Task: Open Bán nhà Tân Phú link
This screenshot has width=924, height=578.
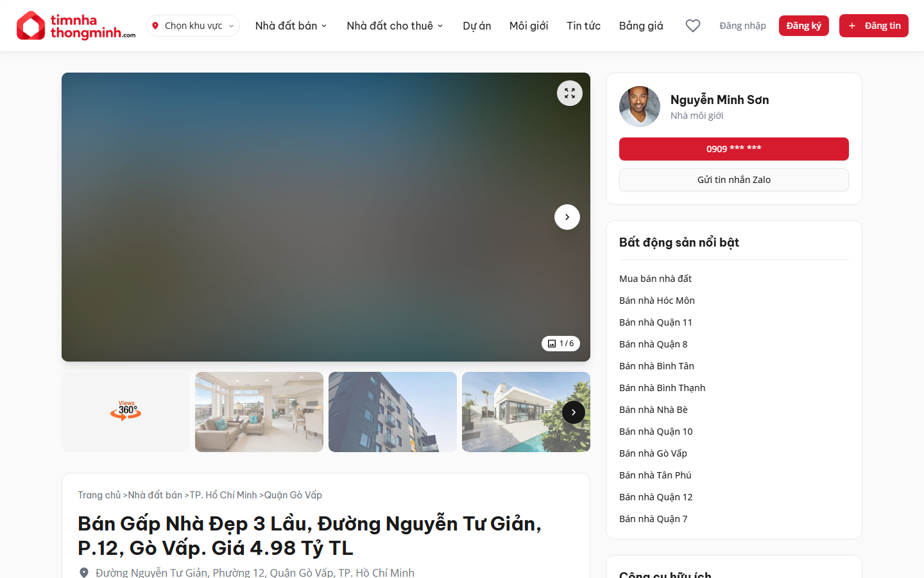Action: 655,475
